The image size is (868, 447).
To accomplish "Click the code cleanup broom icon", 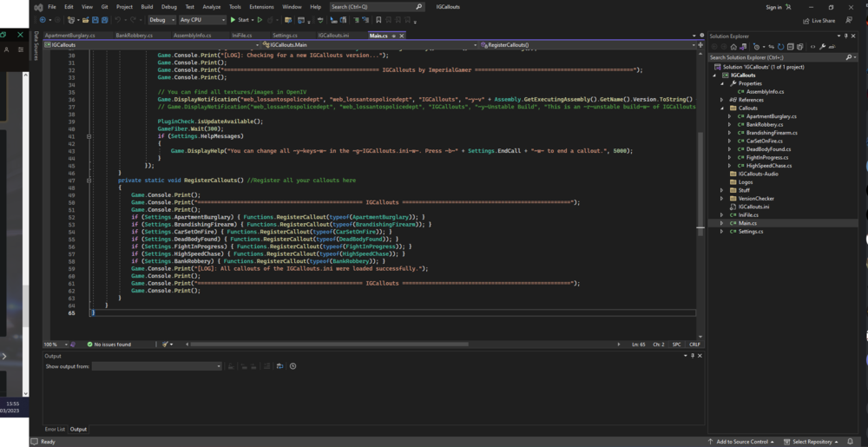I will [165, 344].
